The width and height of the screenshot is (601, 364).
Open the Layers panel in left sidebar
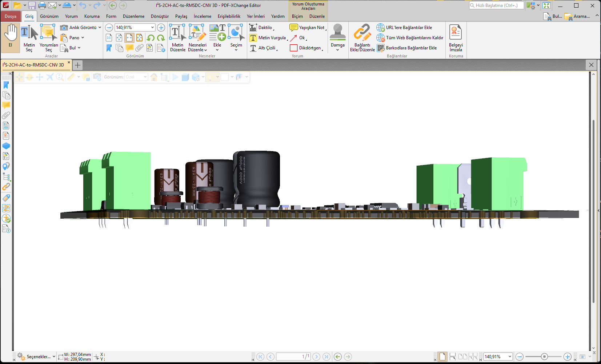(x=6, y=146)
